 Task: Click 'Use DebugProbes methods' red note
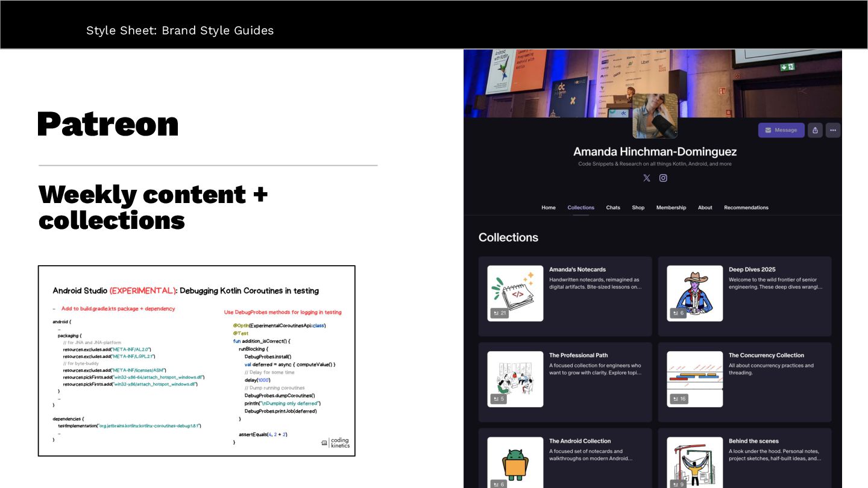point(283,312)
